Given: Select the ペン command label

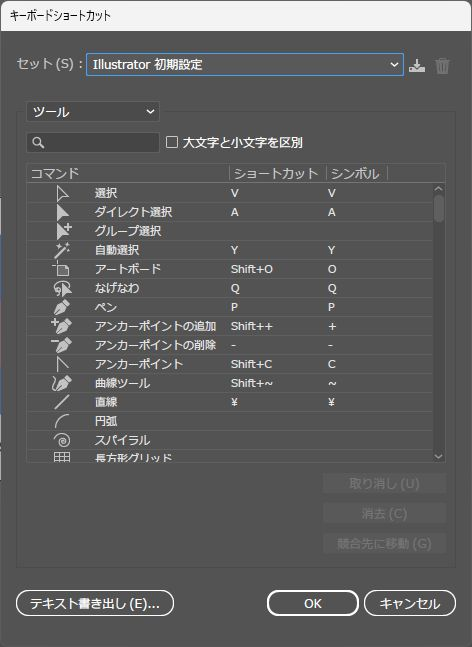Looking at the screenshot, I should [x=106, y=307].
